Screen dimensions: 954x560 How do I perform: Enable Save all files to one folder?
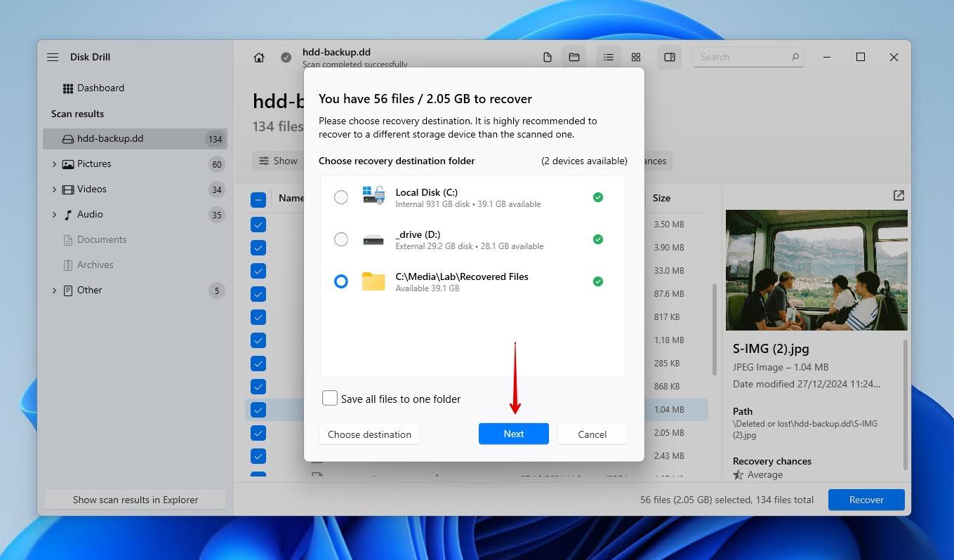(330, 399)
